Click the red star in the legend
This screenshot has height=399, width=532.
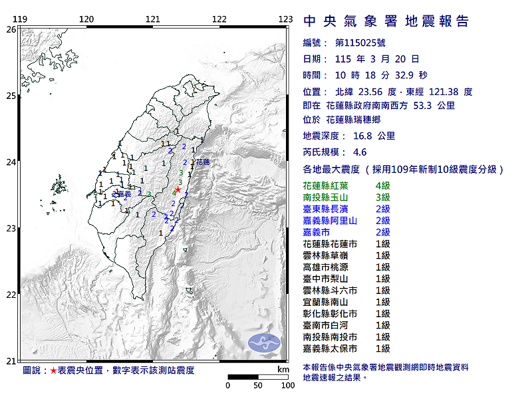(55, 370)
